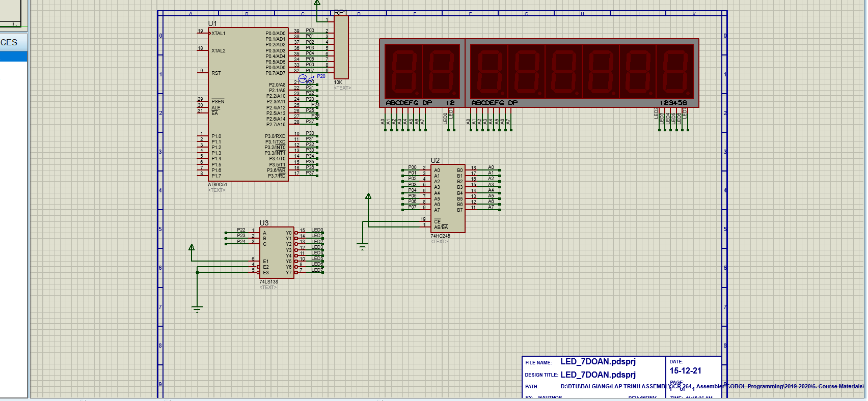The width and height of the screenshot is (868, 401).
Task: Click the U2 74HC245 buffer chip
Action: pyautogui.click(x=448, y=198)
